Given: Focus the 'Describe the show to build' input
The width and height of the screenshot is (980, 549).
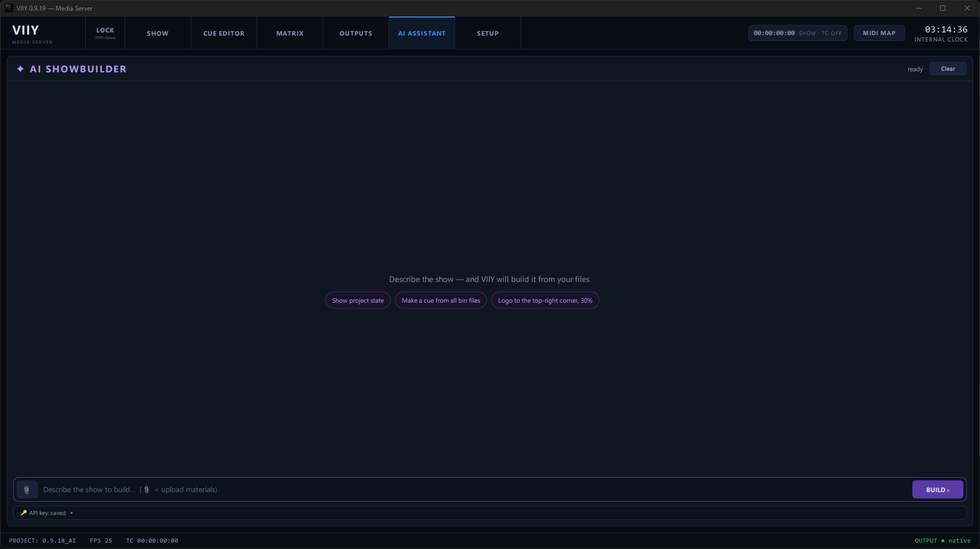Looking at the screenshot, I should click(474, 489).
